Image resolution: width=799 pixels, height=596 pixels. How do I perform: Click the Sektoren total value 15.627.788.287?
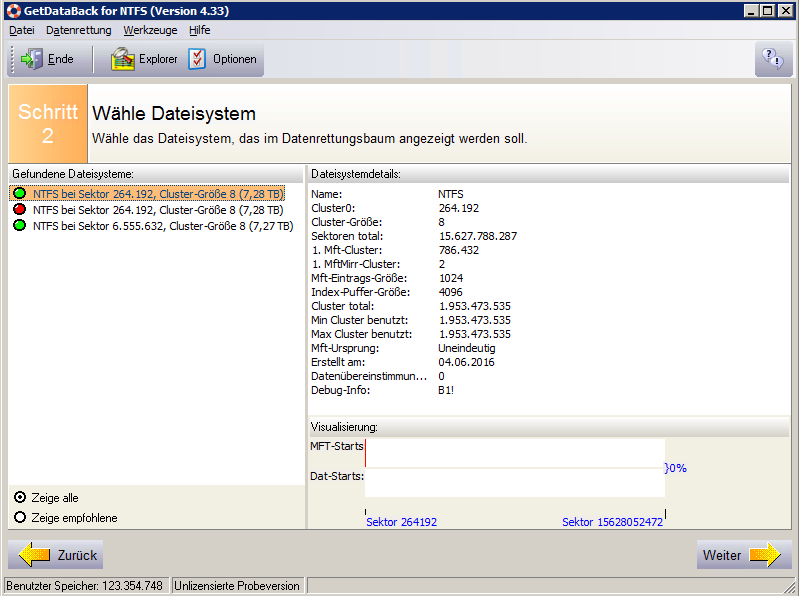pyautogui.click(x=478, y=236)
